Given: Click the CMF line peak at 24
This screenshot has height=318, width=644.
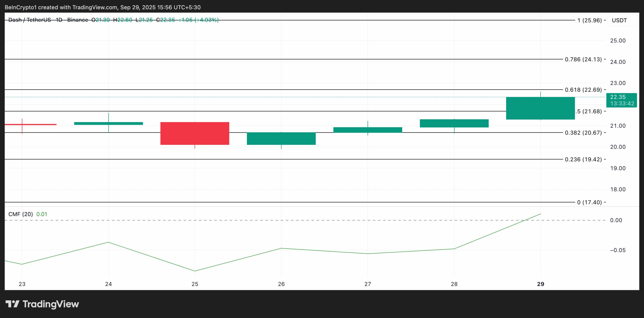Looking at the screenshot, I should point(108,242).
